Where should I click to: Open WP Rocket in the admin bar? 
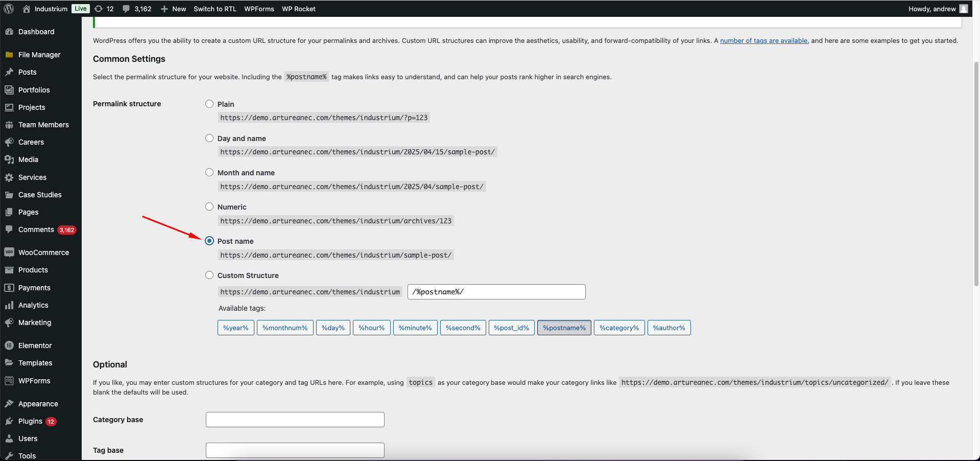[x=299, y=9]
